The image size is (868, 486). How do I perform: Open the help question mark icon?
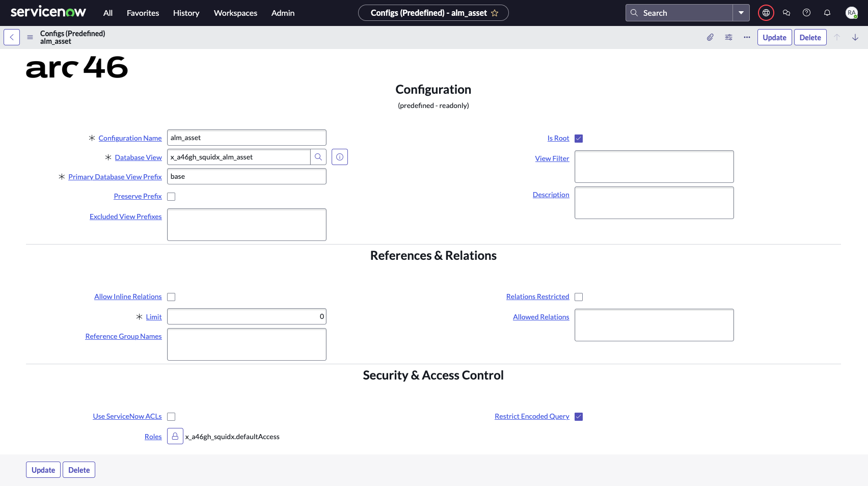807,13
